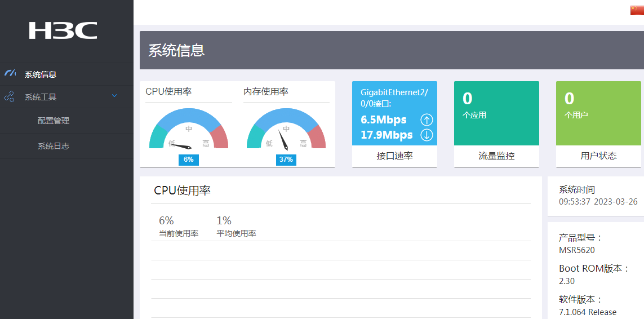Open 配置管理 in the sidebar
Screen dimensions: 644x319
54,121
